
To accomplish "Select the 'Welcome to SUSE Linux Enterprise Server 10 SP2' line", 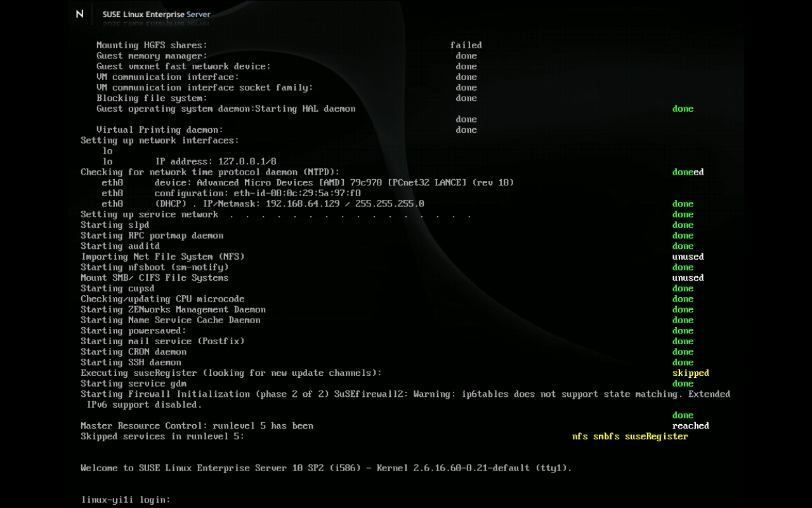I will pos(326,469).
